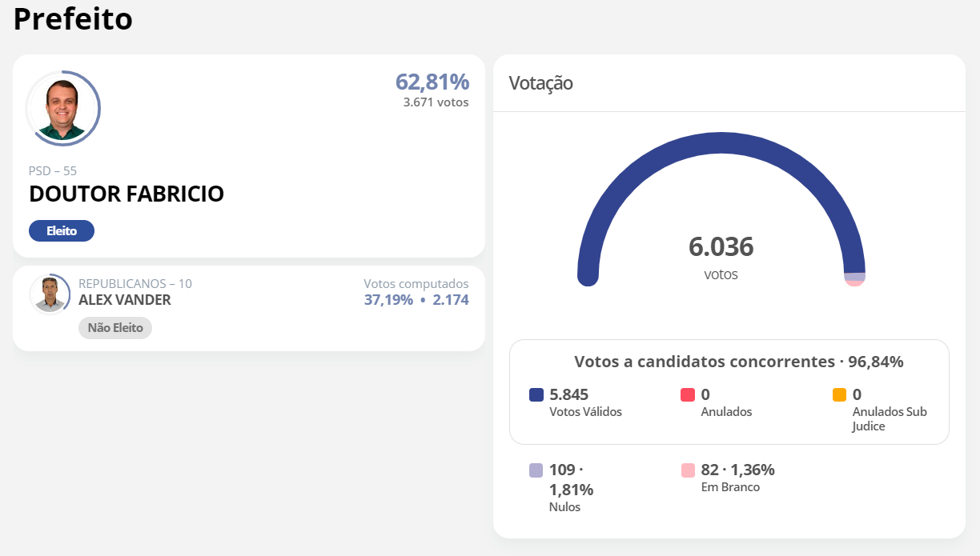Select the ALEX VANDER candidate name
The height and width of the screenshot is (556, 980).
pos(125,300)
